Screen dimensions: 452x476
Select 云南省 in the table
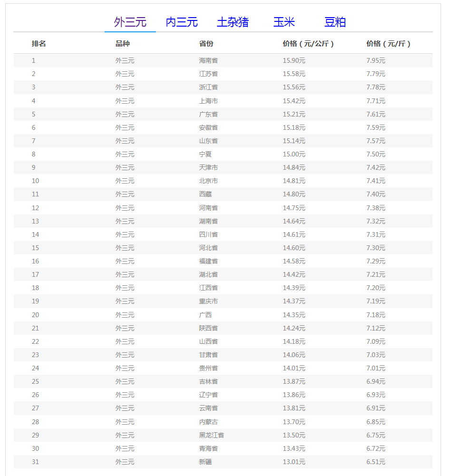[x=208, y=408]
